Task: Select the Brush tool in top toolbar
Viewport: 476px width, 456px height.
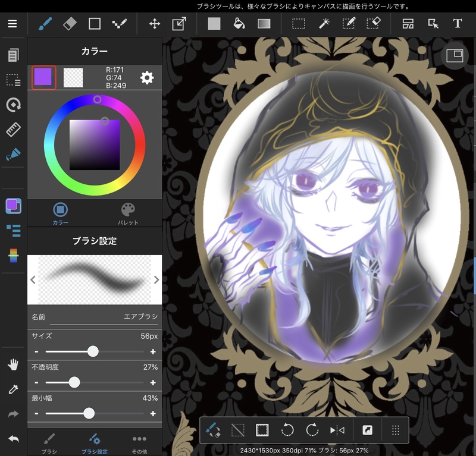Action: (x=45, y=24)
